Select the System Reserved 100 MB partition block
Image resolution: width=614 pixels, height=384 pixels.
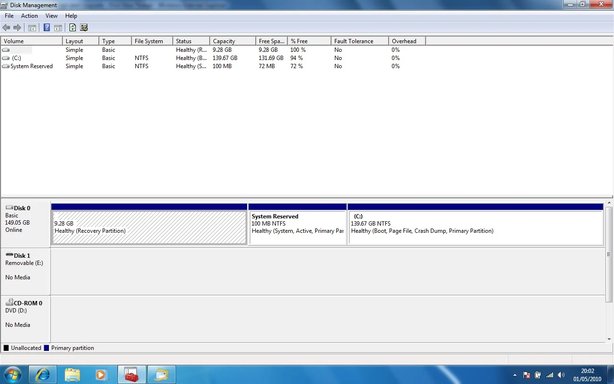point(297,224)
